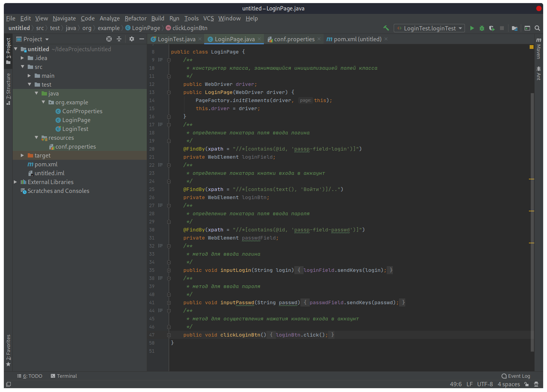
Task: Open Search Everywhere magnifier icon
Action: [x=537, y=28]
